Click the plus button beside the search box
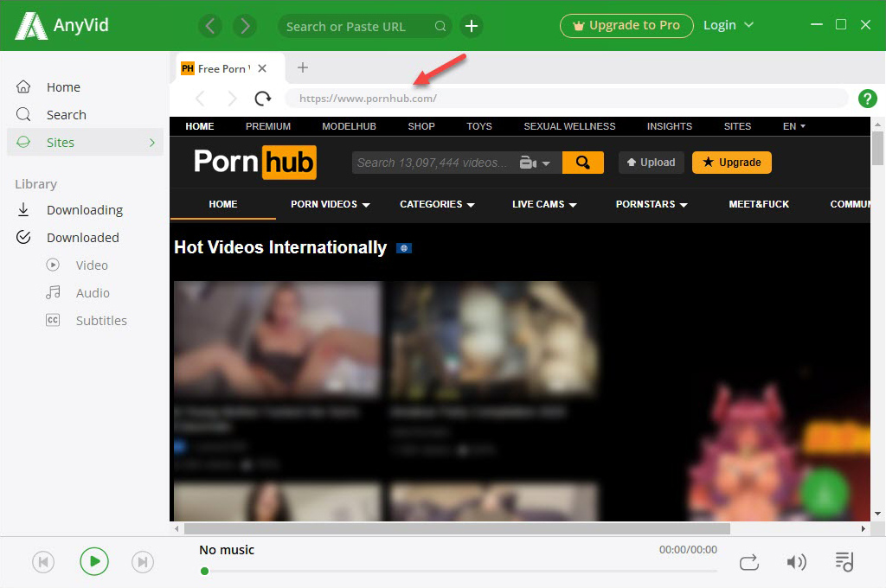 click(472, 26)
